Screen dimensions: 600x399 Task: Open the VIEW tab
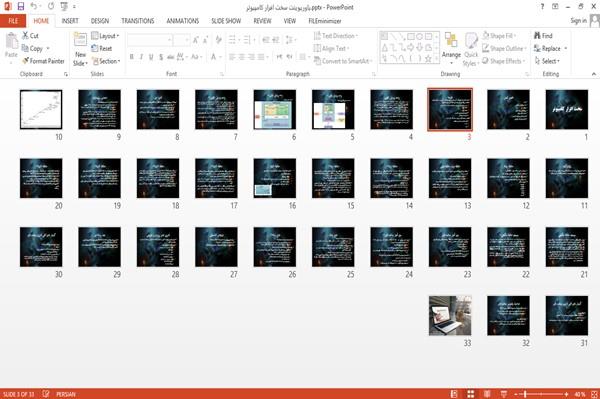coord(290,21)
